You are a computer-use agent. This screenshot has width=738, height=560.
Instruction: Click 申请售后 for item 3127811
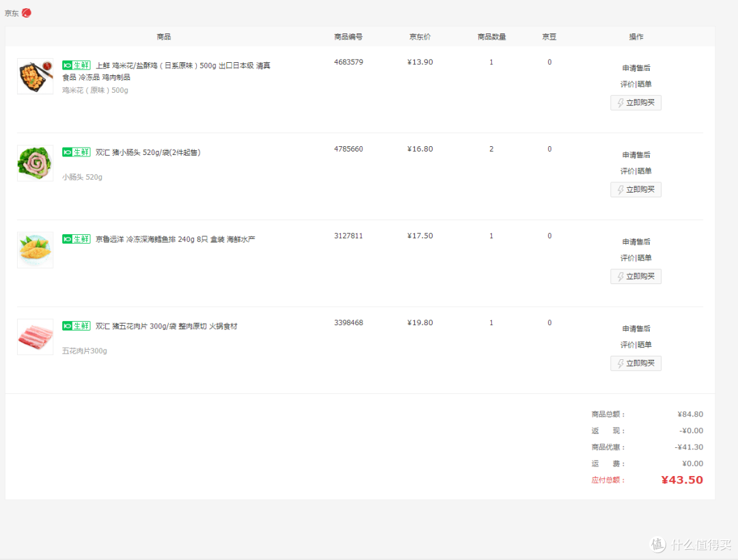[636, 242]
